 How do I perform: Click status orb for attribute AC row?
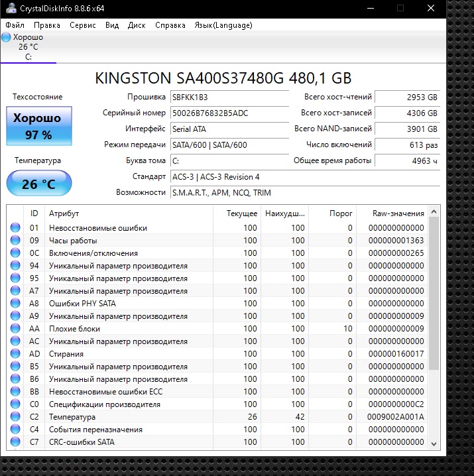click(15, 341)
